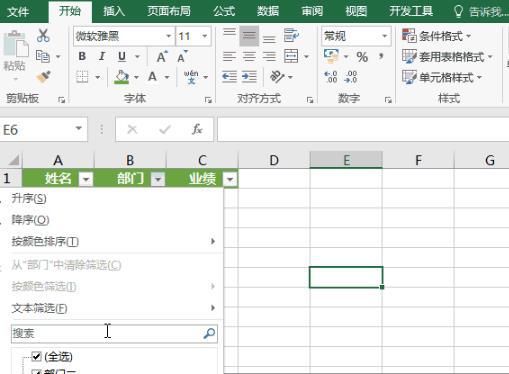Click the Paste clipboard icon
Viewport: 509px width, 374px height.
coord(15,45)
